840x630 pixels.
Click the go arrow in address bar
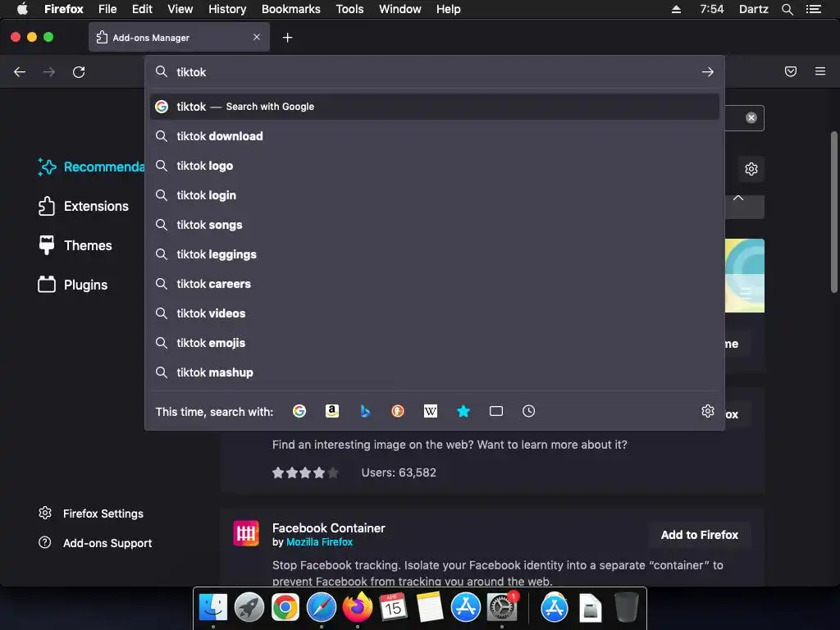708,72
